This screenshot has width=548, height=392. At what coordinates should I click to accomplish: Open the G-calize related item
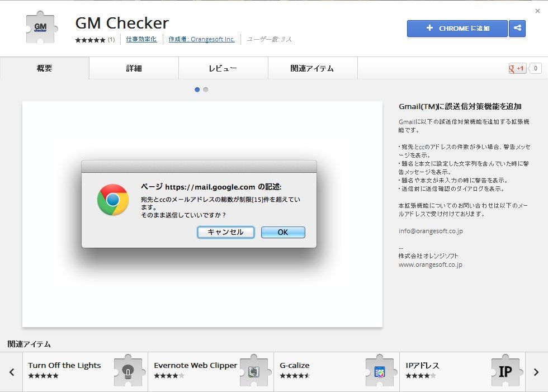tap(337, 372)
